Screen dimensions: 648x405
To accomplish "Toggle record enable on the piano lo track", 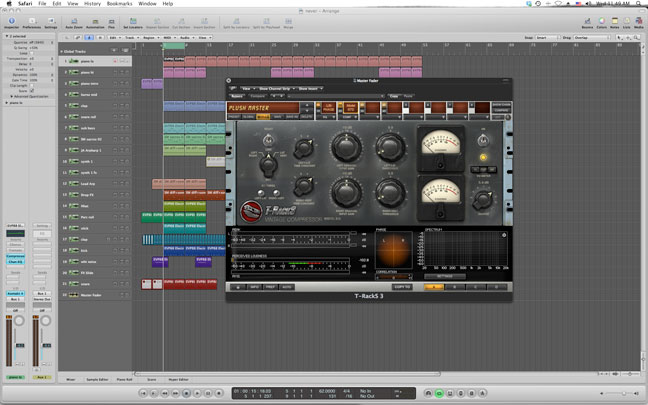I will point(115,61).
